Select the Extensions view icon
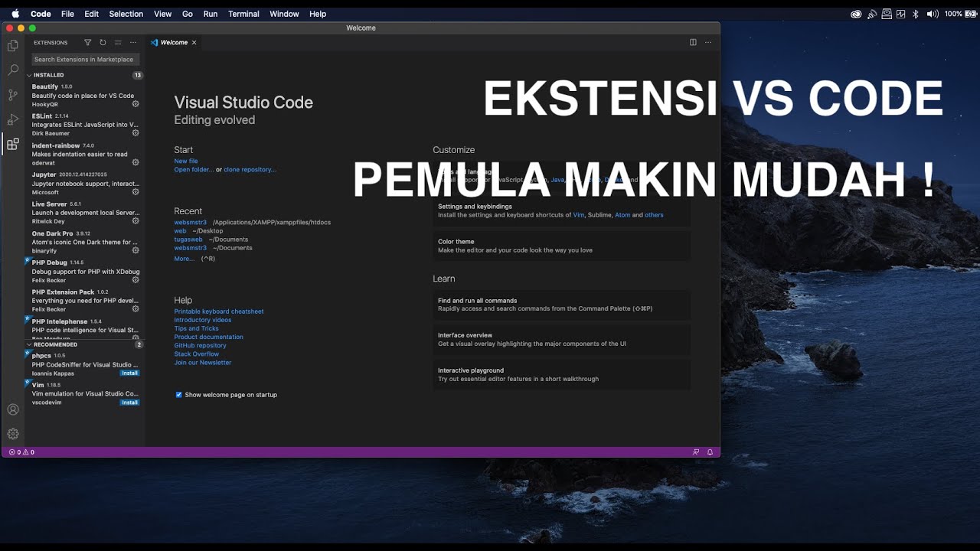This screenshot has width=980, height=551. coord(13,144)
